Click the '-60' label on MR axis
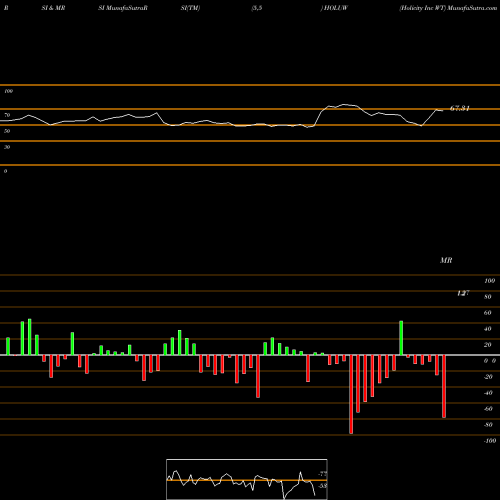The width and height of the screenshot is (500, 500). (488, 409)
